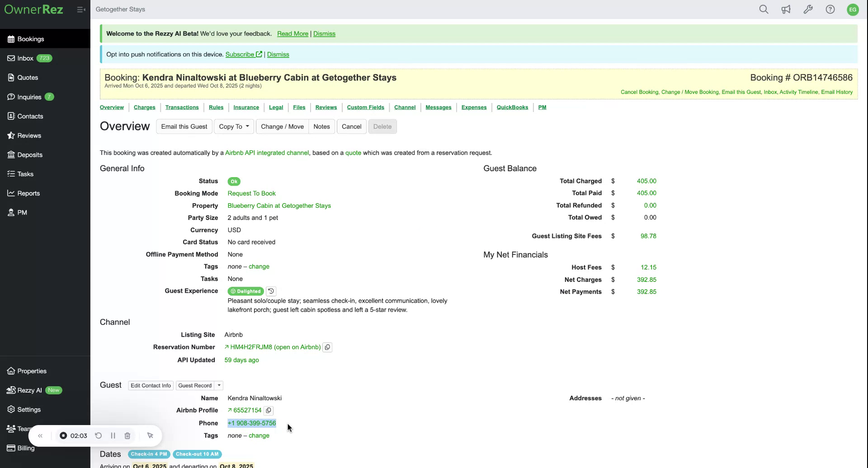Delete the recording using the trash icon
868x468 pixels.
tap(127, 435)
